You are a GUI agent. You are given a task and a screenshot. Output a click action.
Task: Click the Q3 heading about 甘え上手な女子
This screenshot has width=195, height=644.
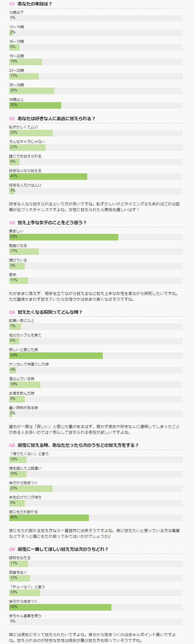[52, 223]
